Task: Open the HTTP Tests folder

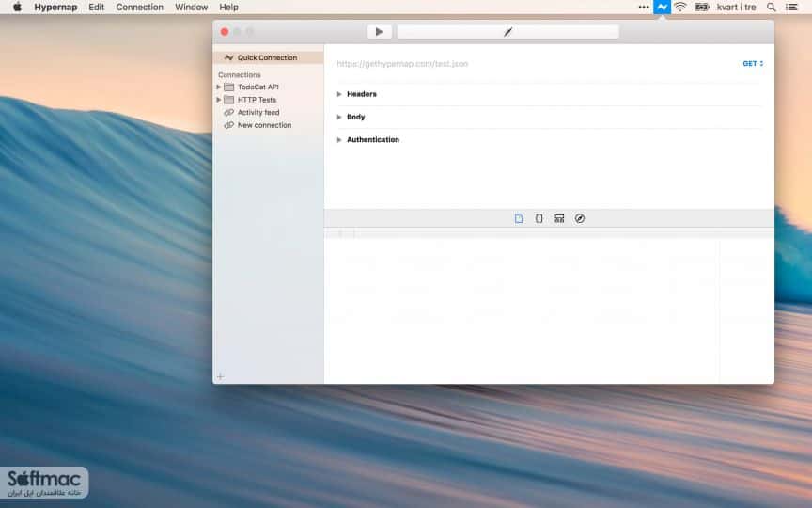Action: point(257,100)
